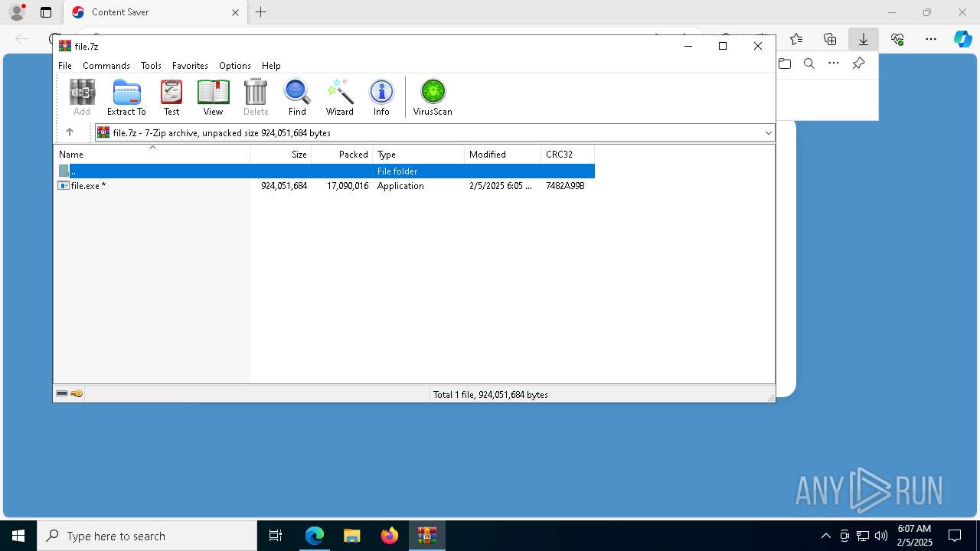Expand the archive path dropdown arrow
Screen dimensions: 980x551
[x=768, y=133]
